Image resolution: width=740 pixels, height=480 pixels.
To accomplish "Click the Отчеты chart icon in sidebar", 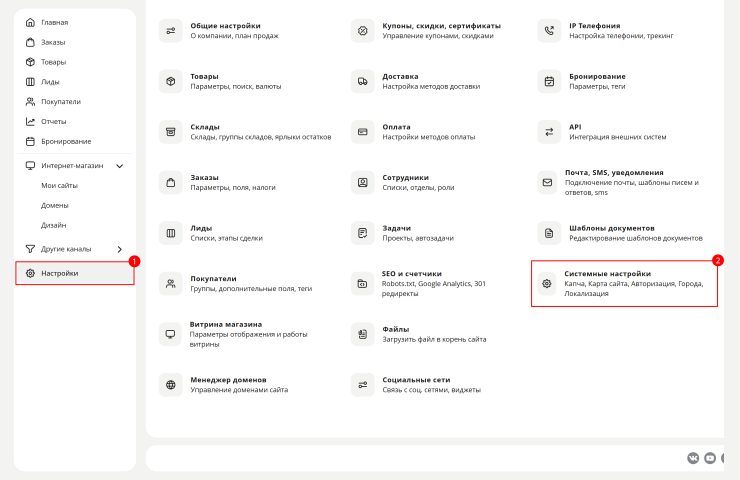I will coord(30,121).
